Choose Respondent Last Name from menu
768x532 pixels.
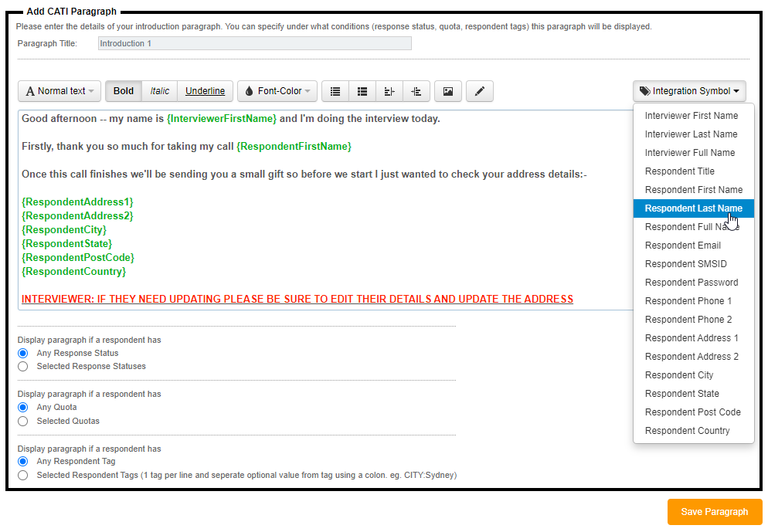click(x=693, y=208)
